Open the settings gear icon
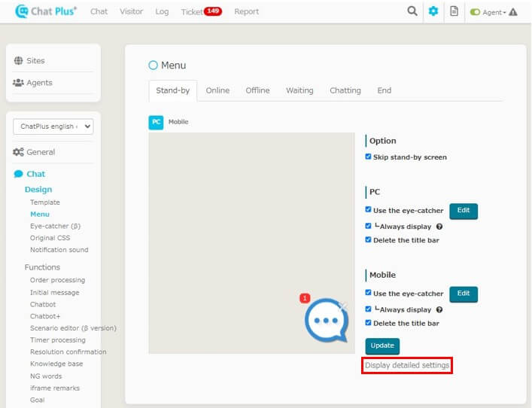The height and width of the screenshot is (408, 532). (x=433, y=11)
